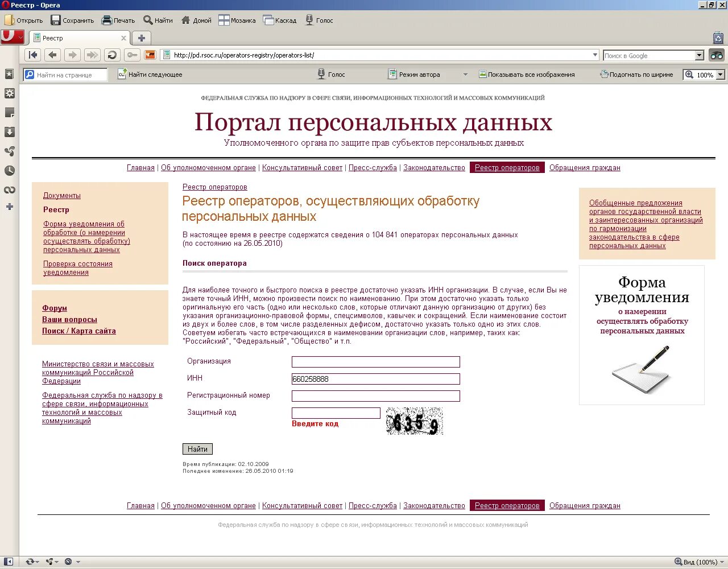Screen dimensions: 728x569
Task: Open top Об уполномоченном органе link
Action: (208, 167)
